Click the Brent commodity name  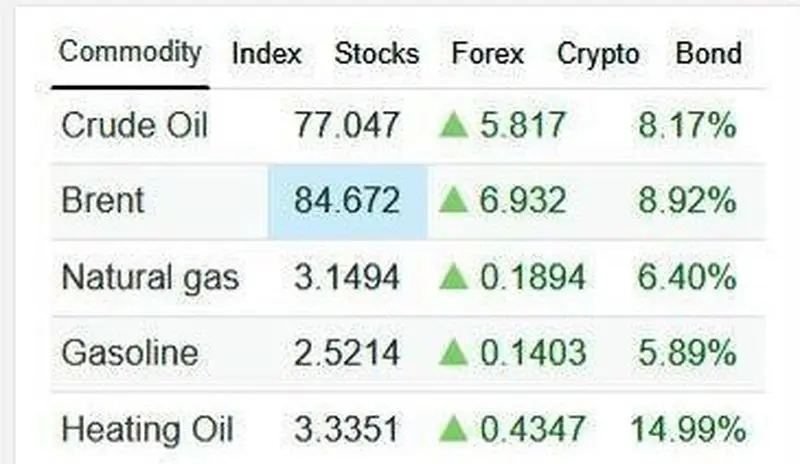pyautogui.click(x=103, y=201)
